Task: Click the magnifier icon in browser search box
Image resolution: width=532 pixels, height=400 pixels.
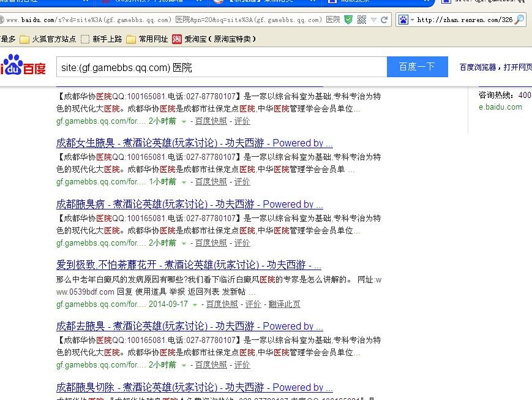Action: click(x=519, y=20)
